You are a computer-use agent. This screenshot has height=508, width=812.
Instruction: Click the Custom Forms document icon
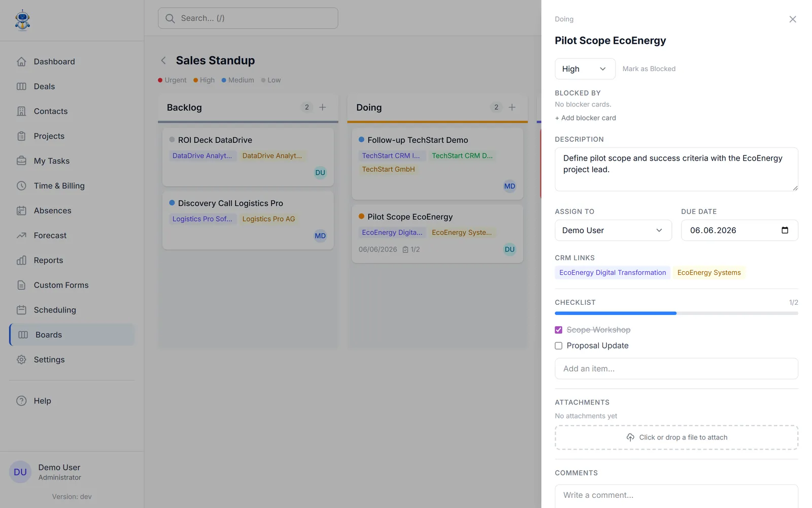click(x=21, y=285)
